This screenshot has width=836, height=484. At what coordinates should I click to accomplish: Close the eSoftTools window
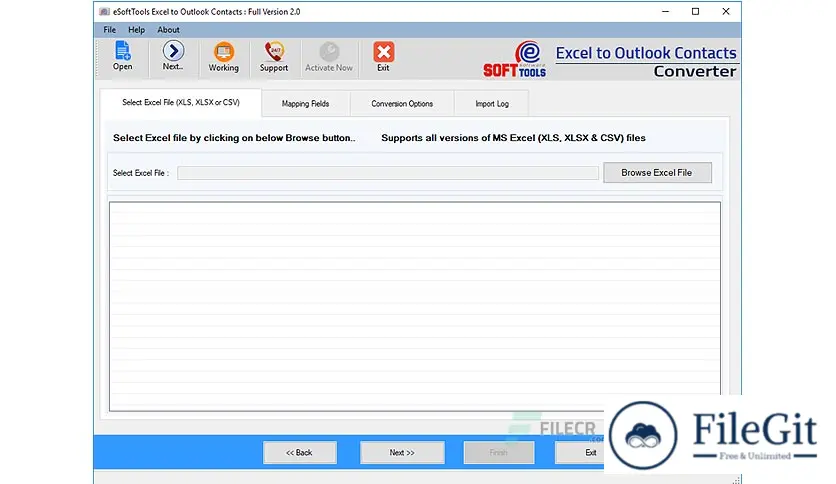[x=726, y=11]
